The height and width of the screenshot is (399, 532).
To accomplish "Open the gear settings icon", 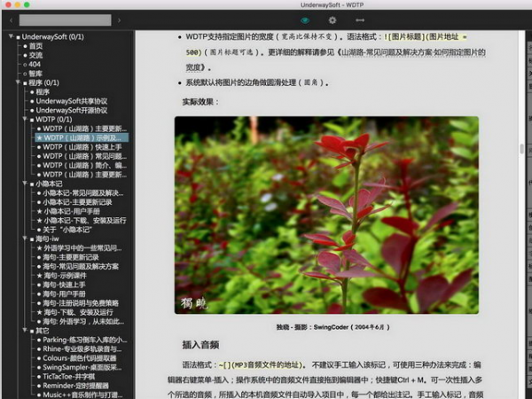I will click(x=332, y=20).
